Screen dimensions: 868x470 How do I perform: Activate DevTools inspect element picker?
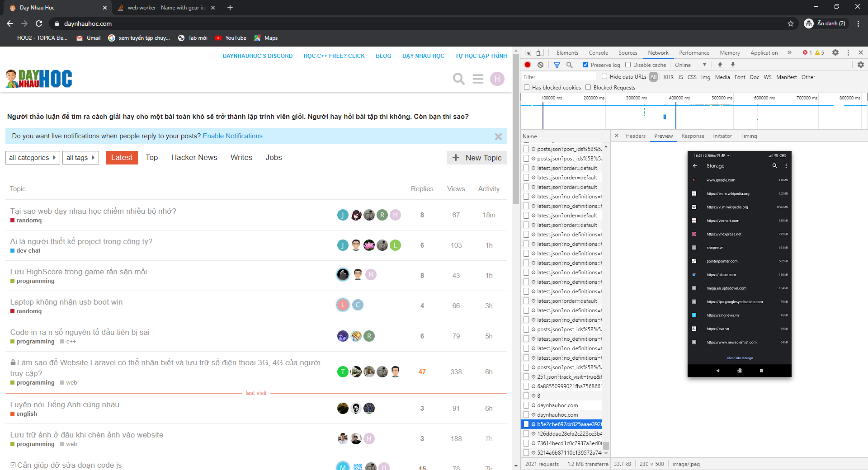[x=528, y=53]
